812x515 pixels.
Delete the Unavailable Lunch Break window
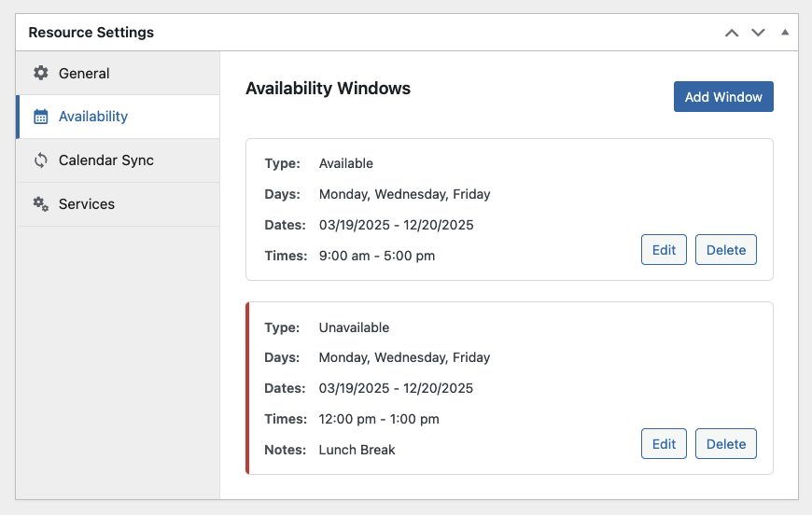pyautogui.click(x=726, y=443)
